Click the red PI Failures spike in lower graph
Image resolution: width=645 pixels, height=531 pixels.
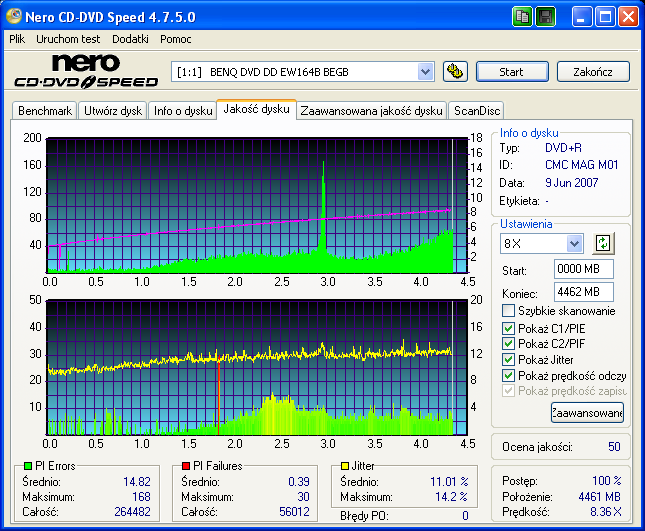pyautogui.click(x=218, y=395)
